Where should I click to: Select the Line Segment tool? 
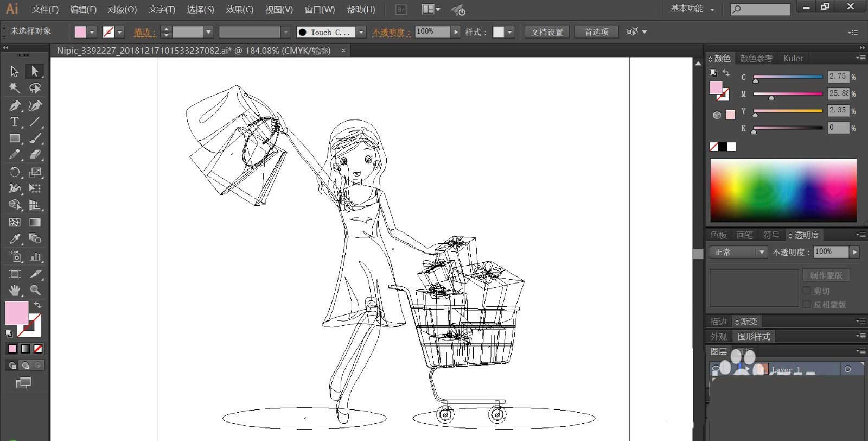[x=35, y=122]
